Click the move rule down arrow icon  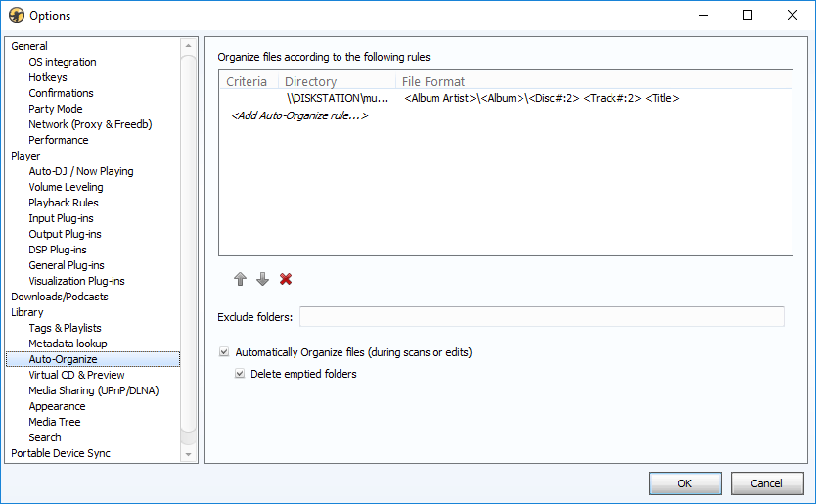point(262,280)
